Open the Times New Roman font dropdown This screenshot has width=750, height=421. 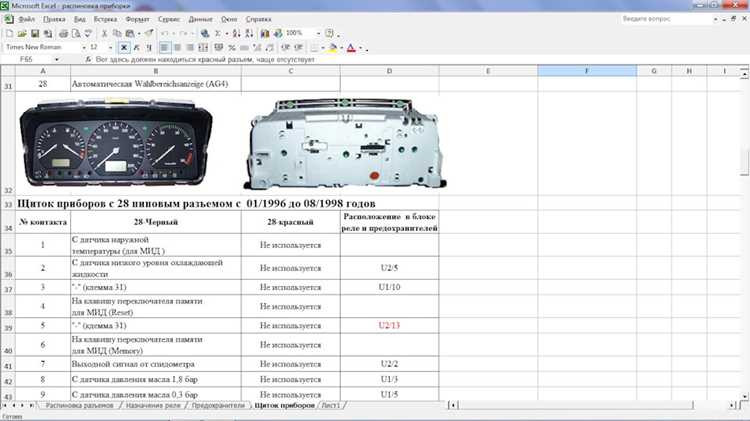(84, 48)
